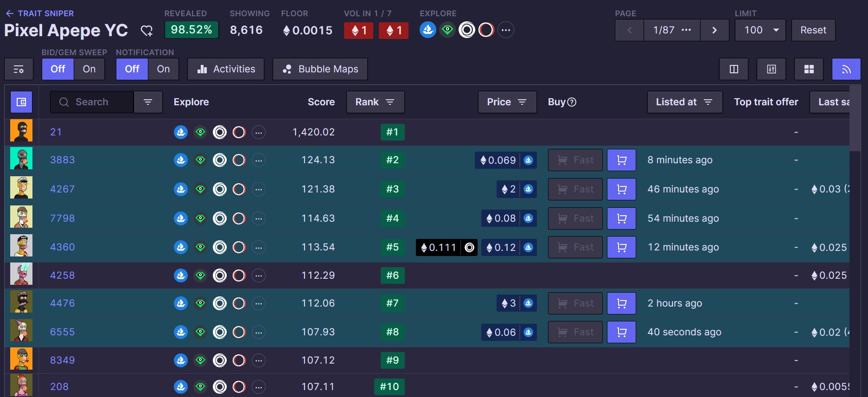868x397 pixels.
Task: Open token 8349 on OpenSea
Action: pos(181,360)
